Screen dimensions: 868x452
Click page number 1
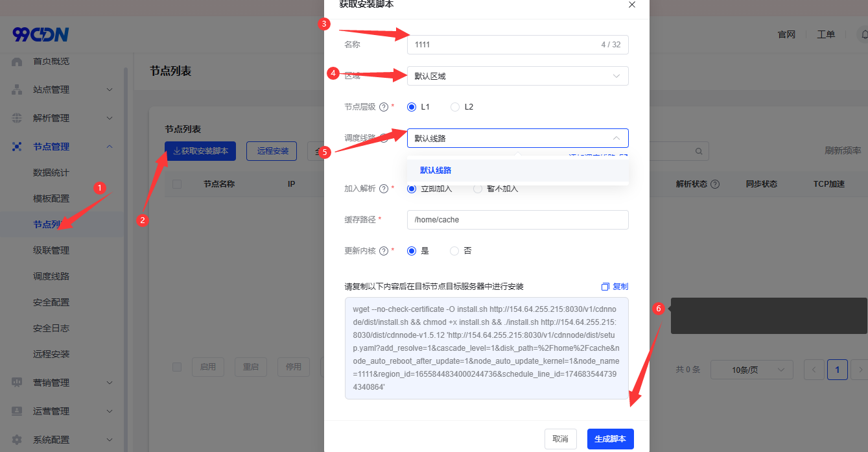pos(838,370)
